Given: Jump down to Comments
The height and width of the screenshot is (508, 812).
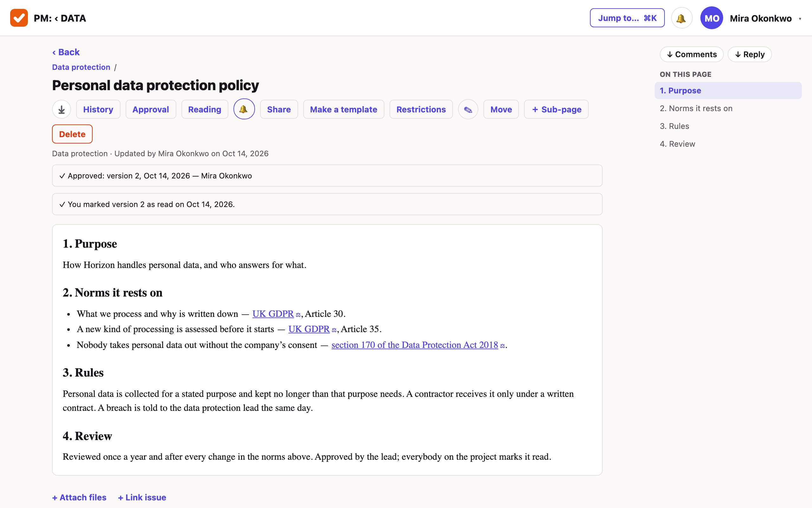Looking at the screenshot, I should point(691,54).
